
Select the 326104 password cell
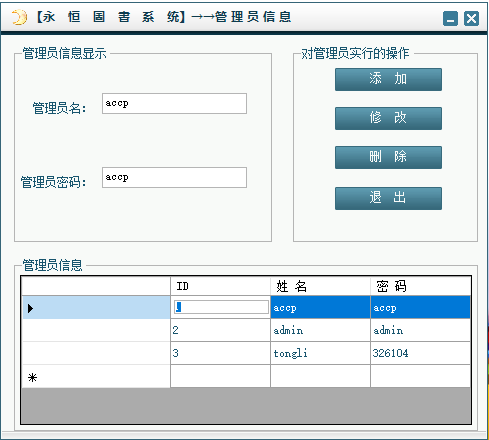pos(420,353)
